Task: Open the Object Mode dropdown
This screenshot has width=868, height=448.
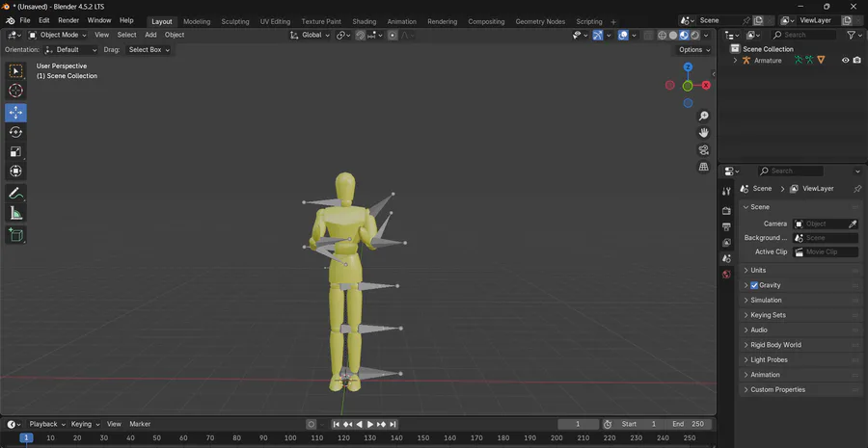Action: click(58, 35)
